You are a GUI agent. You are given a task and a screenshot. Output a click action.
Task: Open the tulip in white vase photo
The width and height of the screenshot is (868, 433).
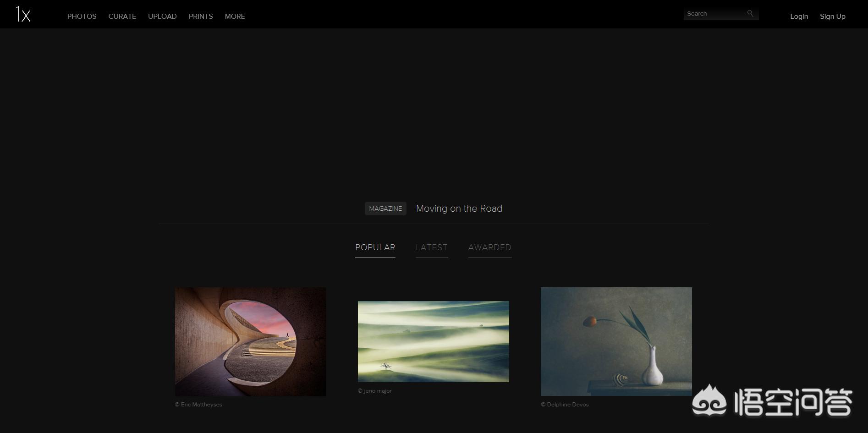point(616,341)
